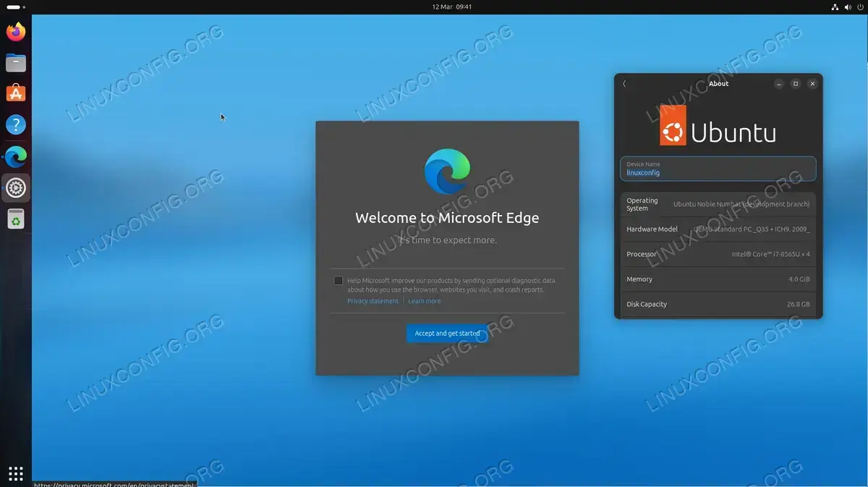Open Firefox from the dock
The image size is (868, 487).
[x=16, y=32]
